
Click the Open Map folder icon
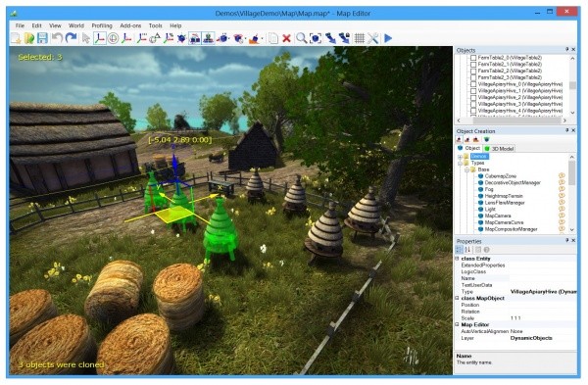[x=29, y=38]
